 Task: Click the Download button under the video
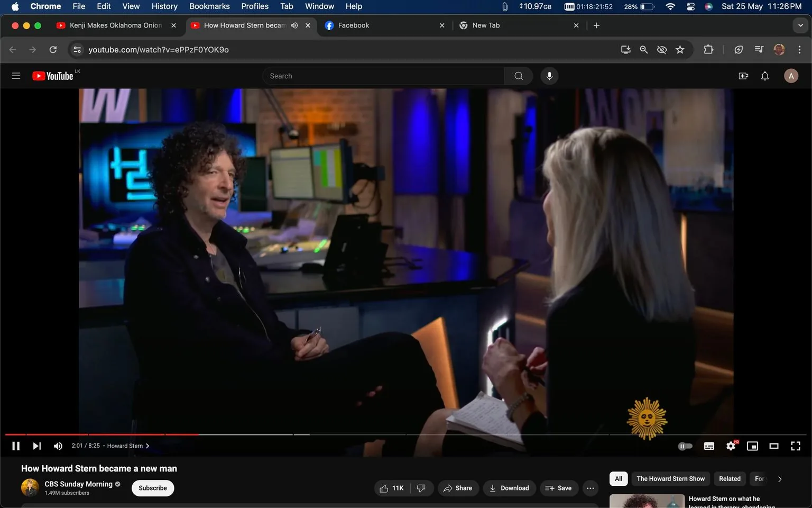click(x=509, y=488)
